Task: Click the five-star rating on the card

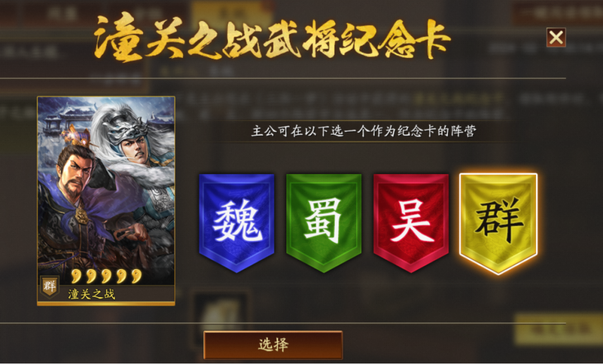Action: coord(107,276)
